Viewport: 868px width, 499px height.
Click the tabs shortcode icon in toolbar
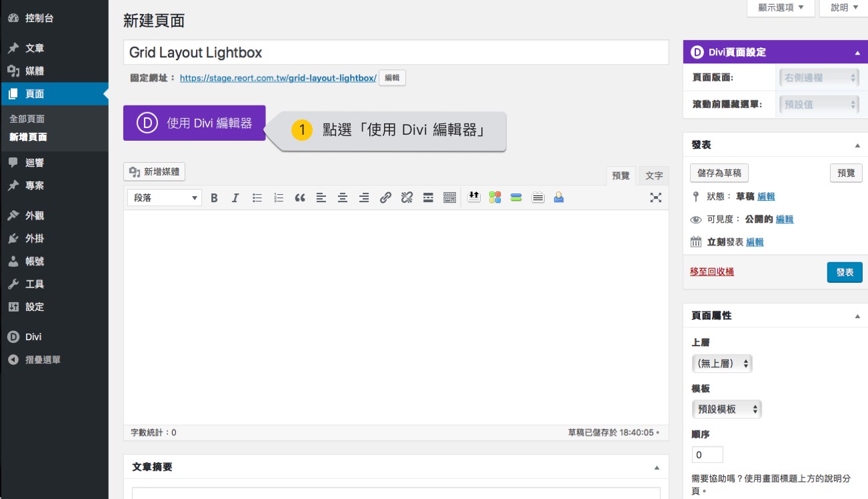click(538, 197)
